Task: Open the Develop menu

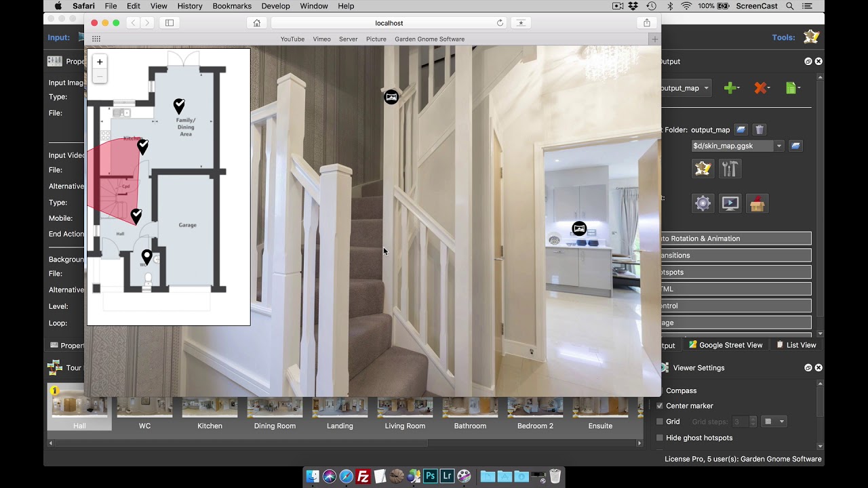Action: click(x=275, y=6)
